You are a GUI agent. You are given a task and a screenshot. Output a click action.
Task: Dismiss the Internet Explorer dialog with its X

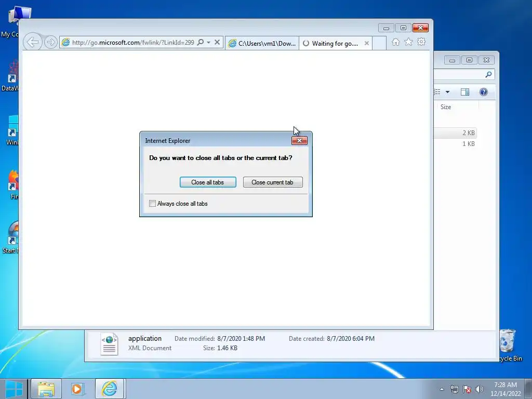coord(299,140)
